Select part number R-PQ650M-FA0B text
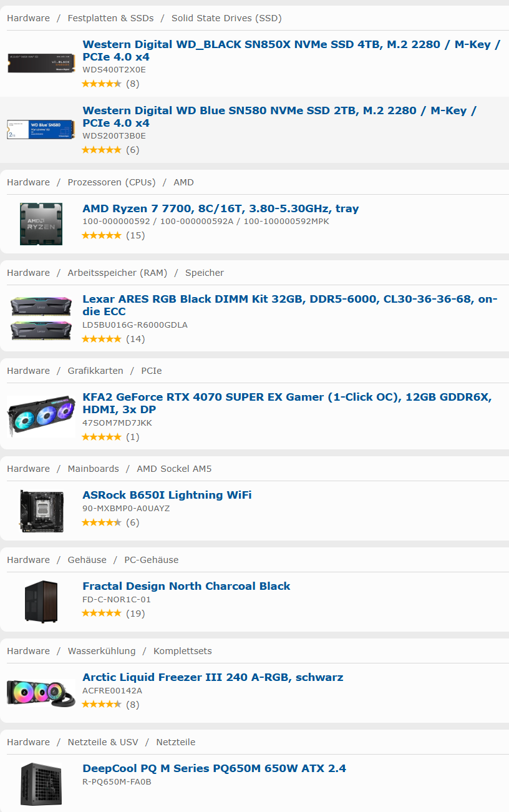The width and height of the screenshot is (509, 812). 117,782
